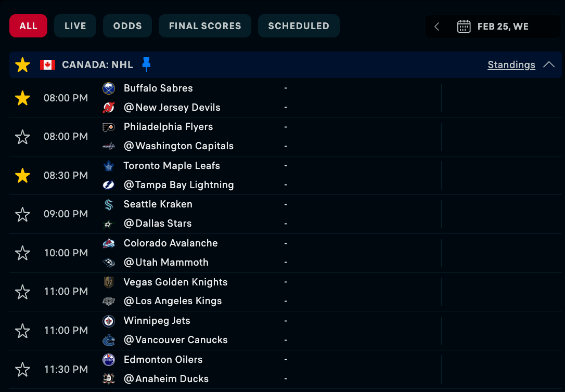Unpin the Canada NHL league pin
Image resolution: width=565 pixels, height=392 pixels.
coord(146,64)
